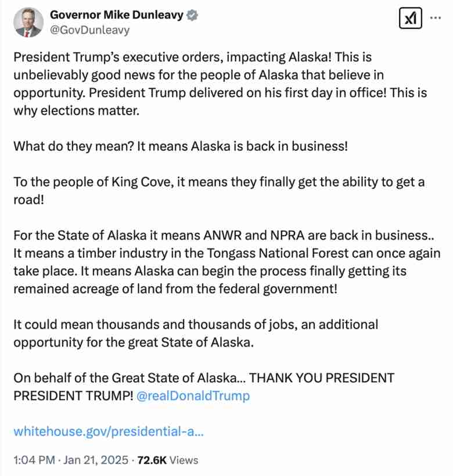Click the Governor Mike Dunleavy display name
The width and height of the screenshot is (453, 476).
(116, 15)
